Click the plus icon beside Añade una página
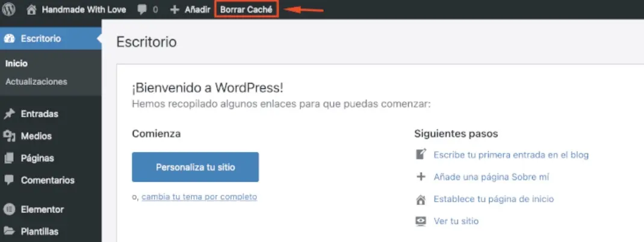The image size is (644, 242). pos(421,177)
